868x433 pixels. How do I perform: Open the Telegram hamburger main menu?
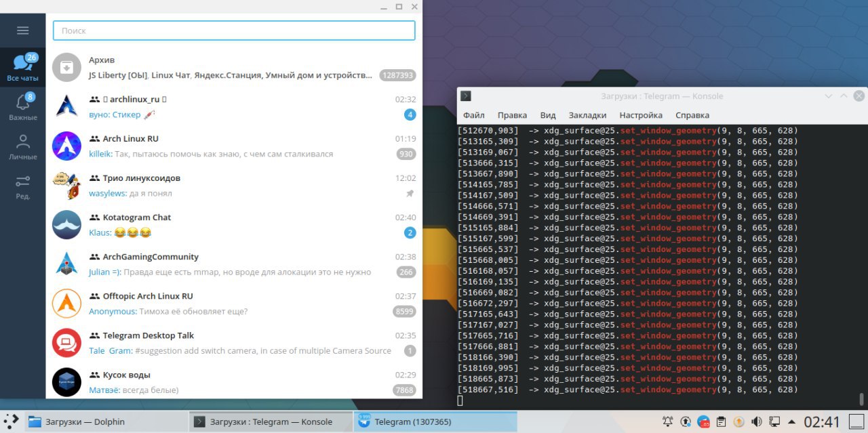(22, 30)
